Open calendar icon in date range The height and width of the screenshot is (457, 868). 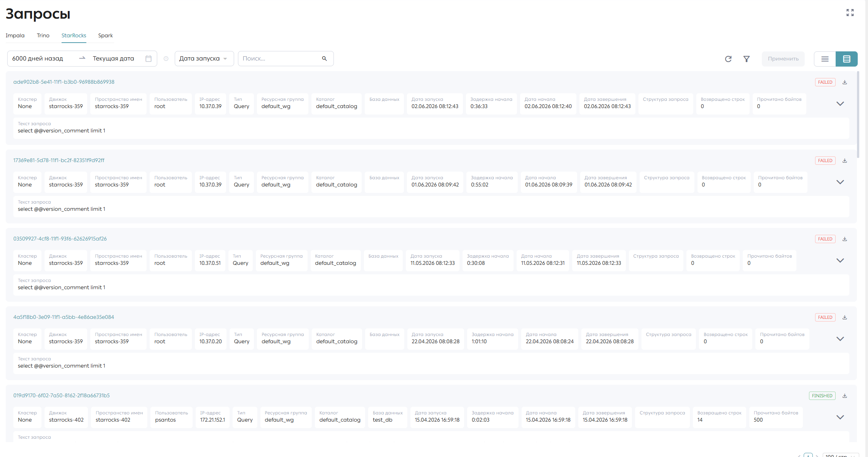click(148, 59)
